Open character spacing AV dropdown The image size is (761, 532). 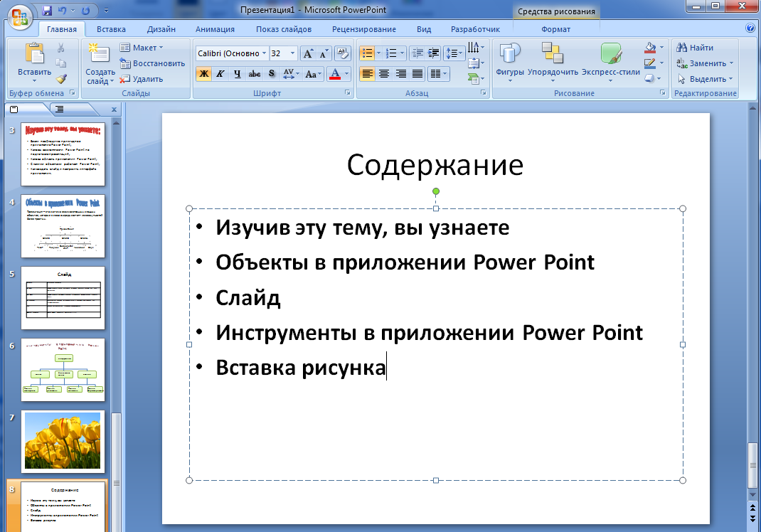292,74
